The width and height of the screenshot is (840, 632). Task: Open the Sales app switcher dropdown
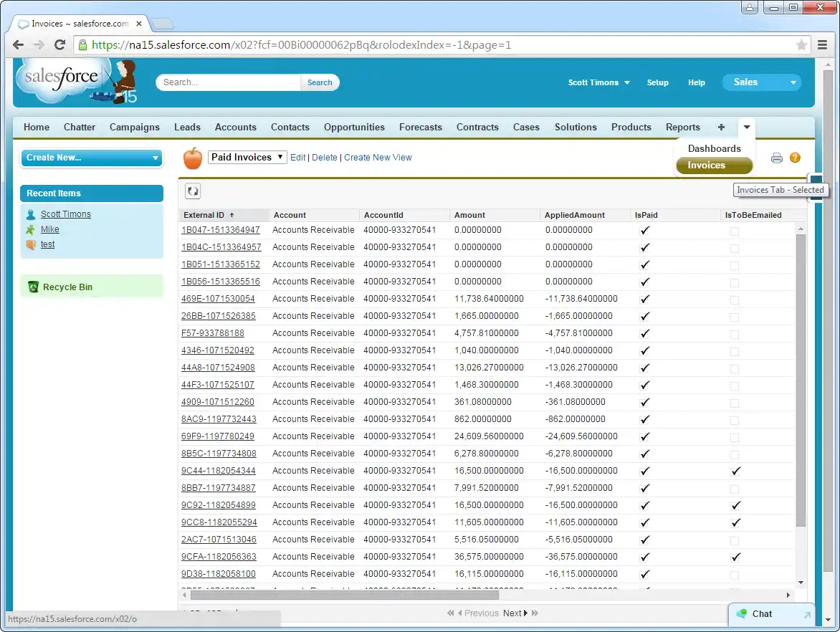click(760, 82)
